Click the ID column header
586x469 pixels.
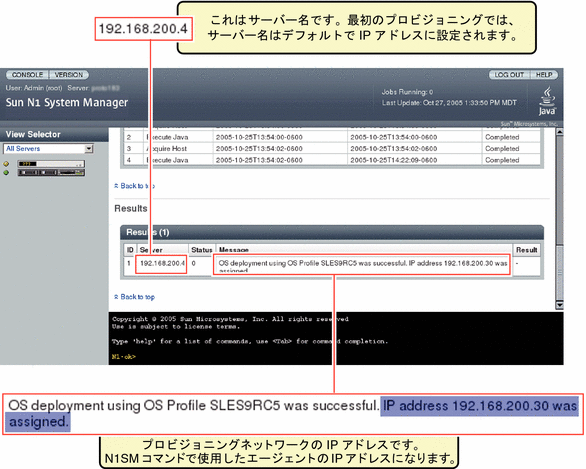130,249
